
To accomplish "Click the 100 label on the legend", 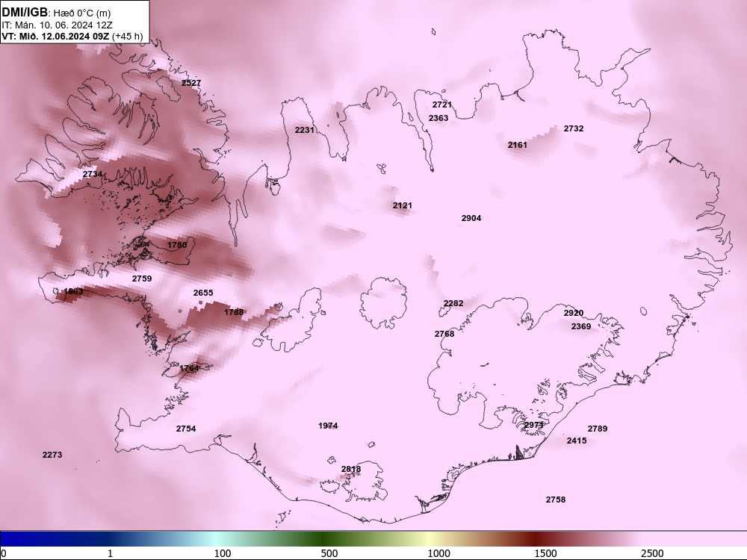I will click(x=223, y=553).
